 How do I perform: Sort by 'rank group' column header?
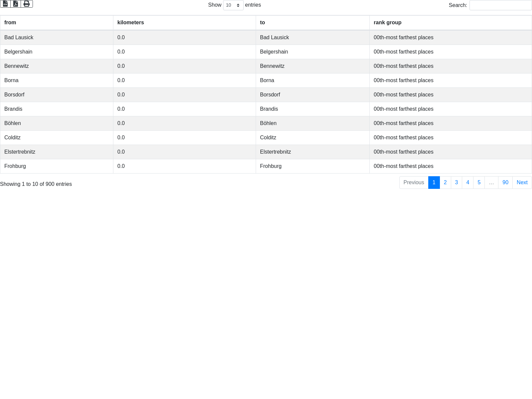click(x=387, y=23)
